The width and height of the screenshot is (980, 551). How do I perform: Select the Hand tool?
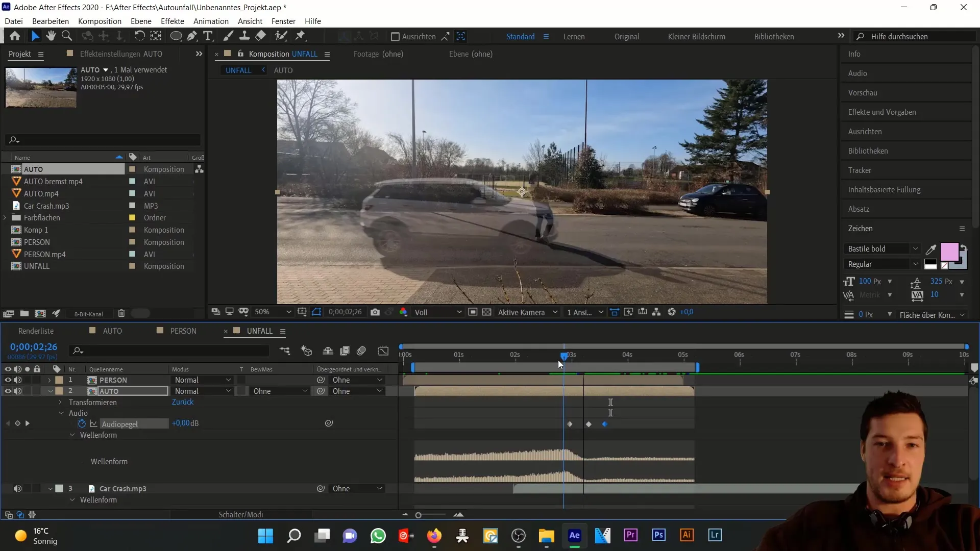pyautogui.click(x=51, y=36)
